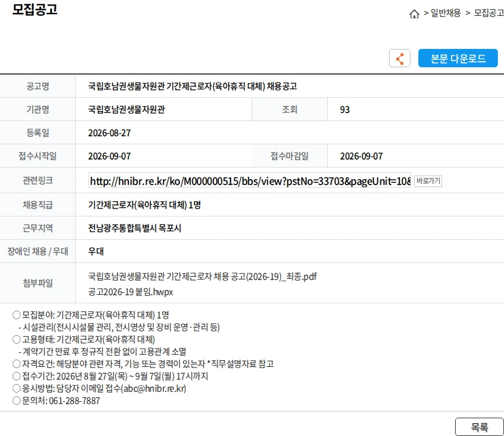Click the 등록일 row label
Image resolution: width=504 pixels, height=436 pixels.
coord(37,133)
